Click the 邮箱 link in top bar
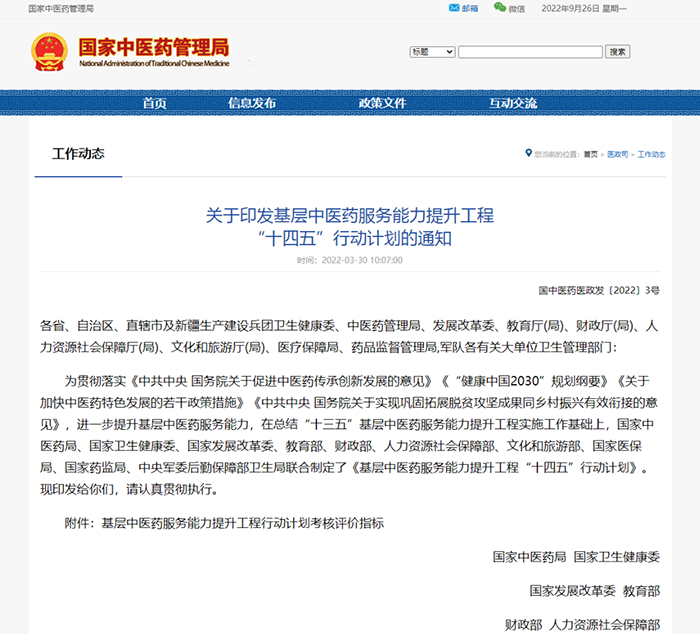 pyautogui.click(x=470, y=8)
